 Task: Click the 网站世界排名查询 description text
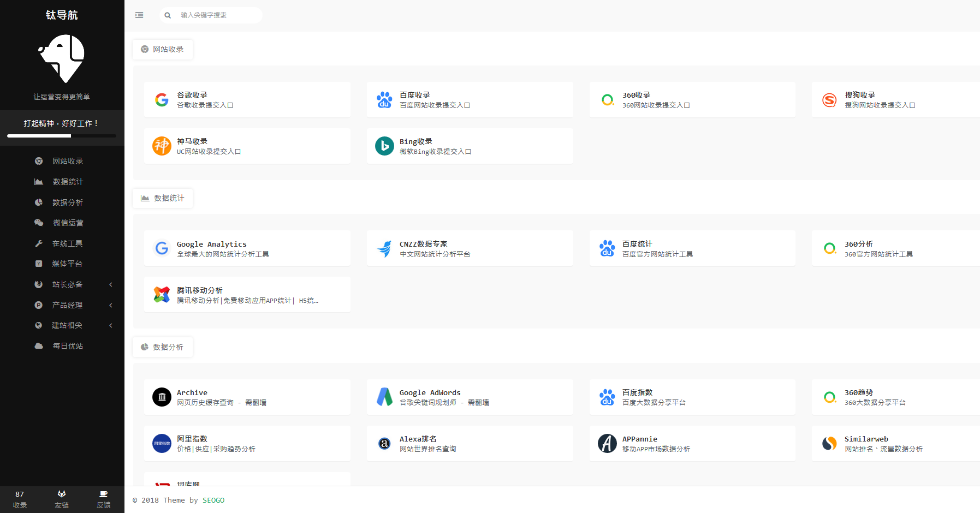point(427,449)
